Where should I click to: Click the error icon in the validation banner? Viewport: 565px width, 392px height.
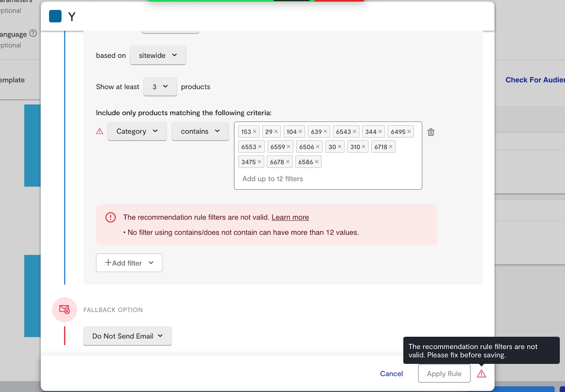[x=111, y=217]
